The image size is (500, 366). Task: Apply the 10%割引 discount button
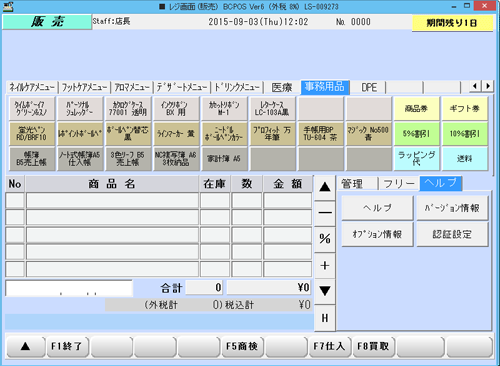pos(465,134)
